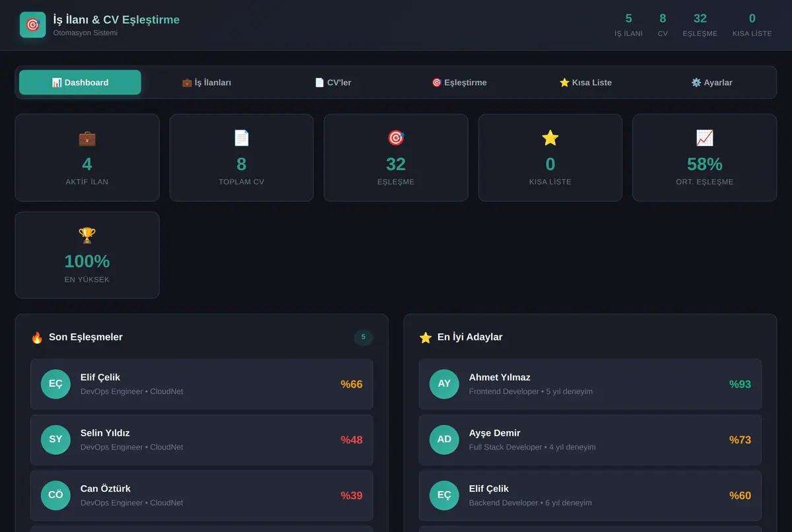Click the %39 match score
The height and width of the screenshot is (532, 792).
tap(352, 495)
